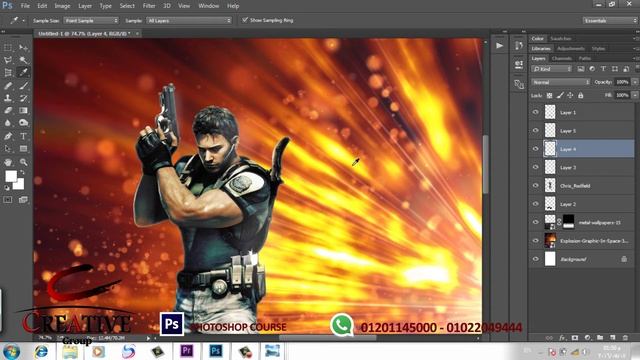
Task: Open the Image menu
Action: 62,6
